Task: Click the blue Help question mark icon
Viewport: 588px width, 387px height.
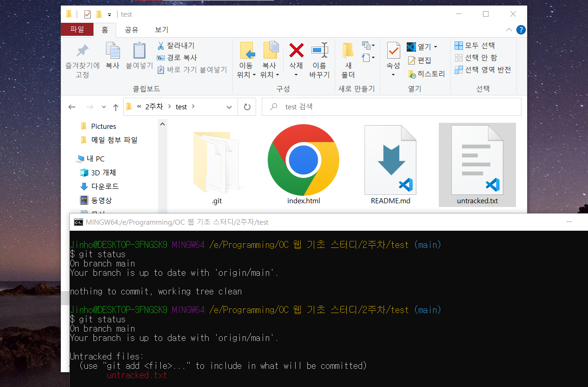Action: [521, 30]
